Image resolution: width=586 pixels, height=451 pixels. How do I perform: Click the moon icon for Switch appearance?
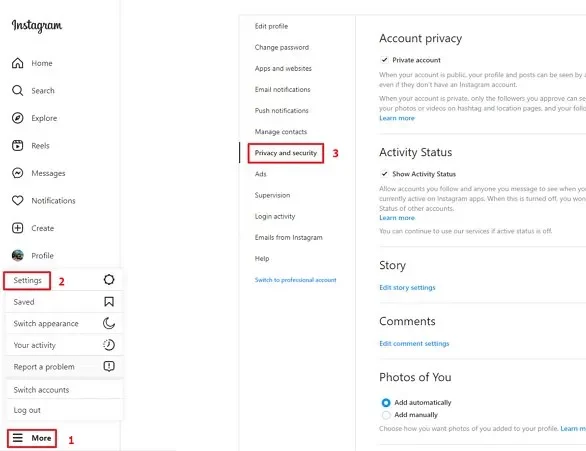109,323
